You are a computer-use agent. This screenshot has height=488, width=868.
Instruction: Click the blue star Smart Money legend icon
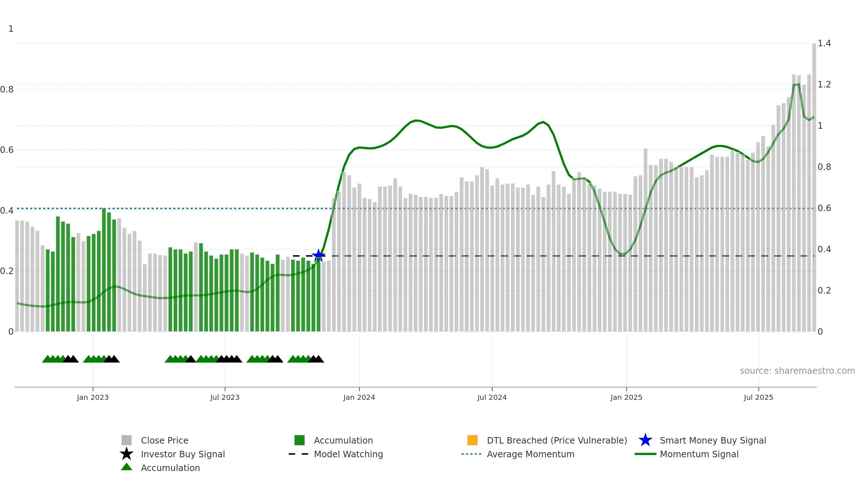[645, 440]
